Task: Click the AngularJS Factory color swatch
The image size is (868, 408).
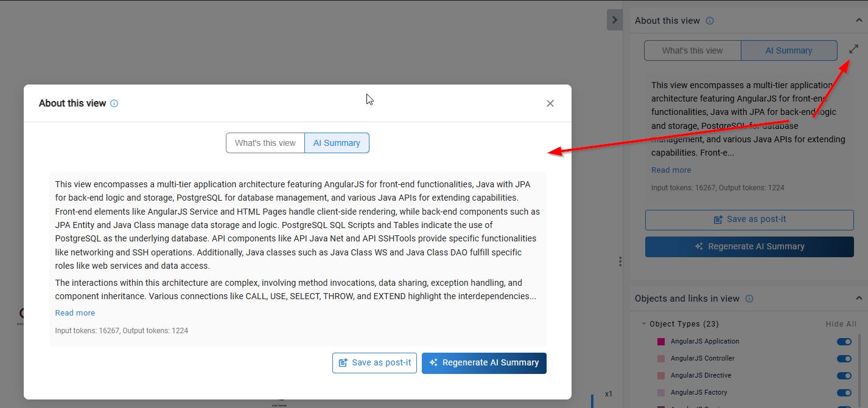Action: [x=661, y=393]
